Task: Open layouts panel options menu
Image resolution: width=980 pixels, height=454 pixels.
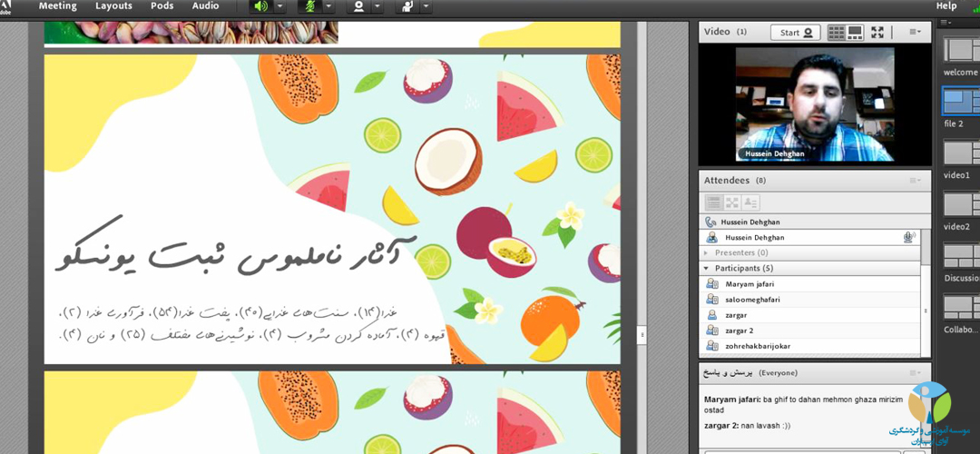Action: 946,23
